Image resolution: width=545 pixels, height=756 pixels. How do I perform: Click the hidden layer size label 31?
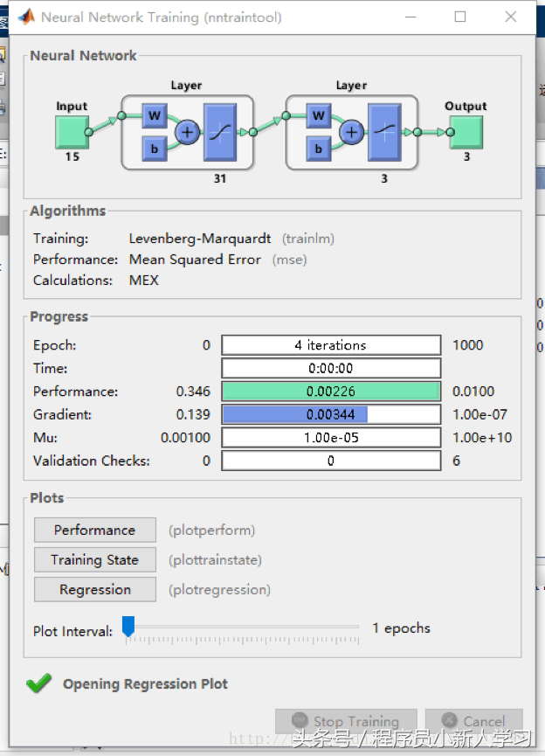pyautogui.click(x=220, y=178)
